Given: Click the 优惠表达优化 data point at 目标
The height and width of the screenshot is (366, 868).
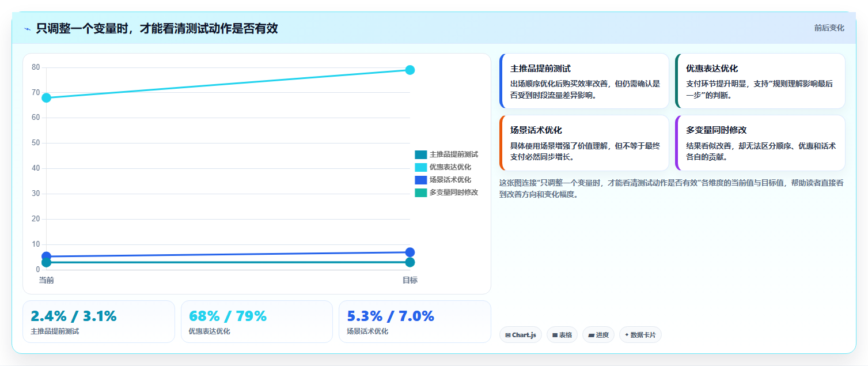Looking at the screenshot, I should pos(410,70).
